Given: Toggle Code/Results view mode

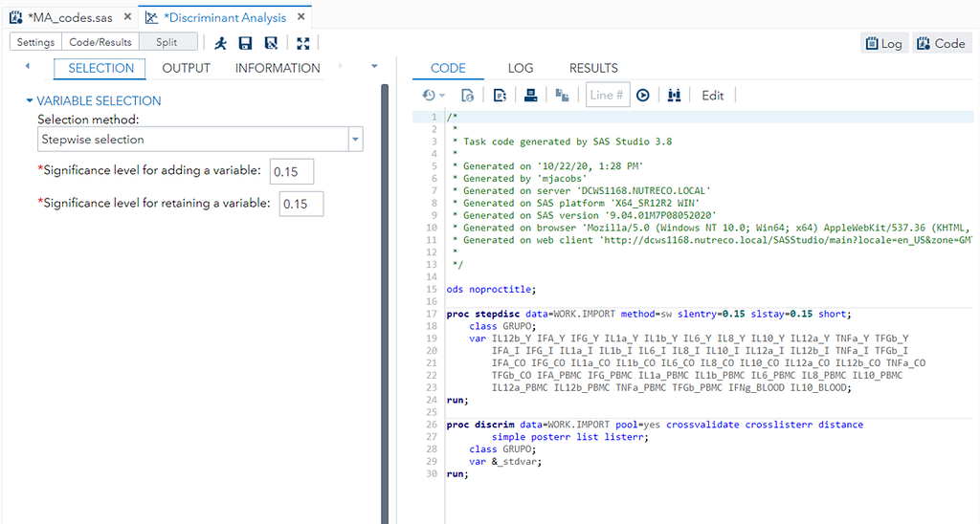Looking at the screenshot, I should (100, 42).
